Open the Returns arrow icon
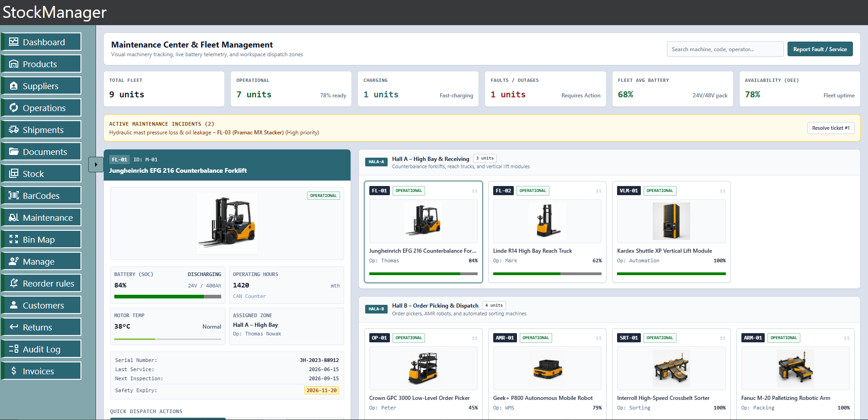This screenshot has height=420, width=868. tap(14, 327)
